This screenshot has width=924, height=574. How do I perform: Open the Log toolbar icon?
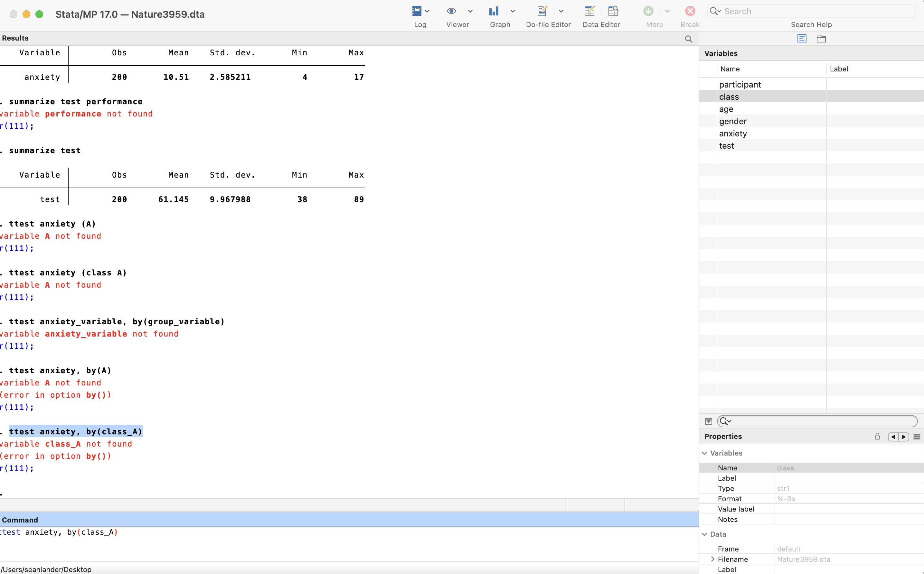point(416,11)
